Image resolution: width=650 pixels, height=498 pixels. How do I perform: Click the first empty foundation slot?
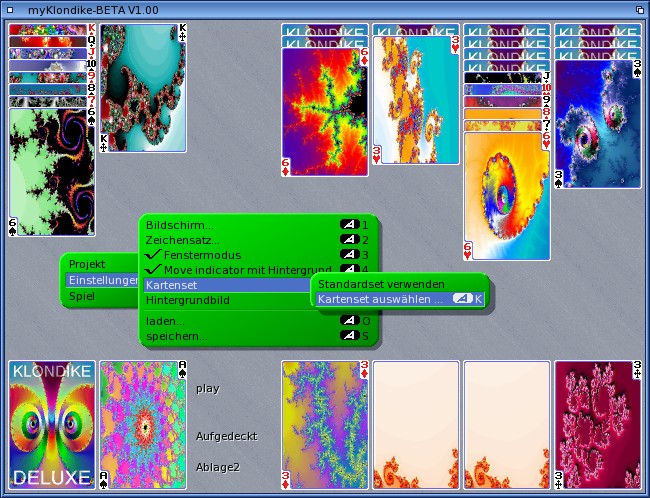point(416,425)
